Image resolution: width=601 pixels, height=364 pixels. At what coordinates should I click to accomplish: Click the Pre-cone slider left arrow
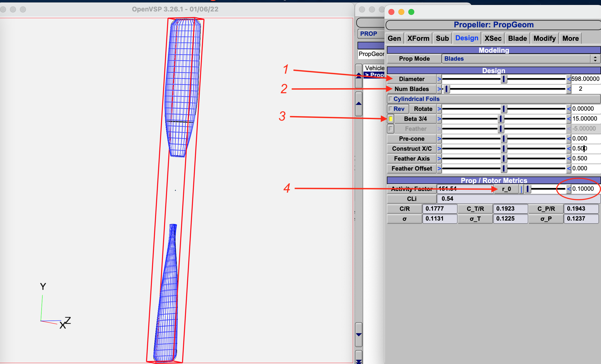439,139
